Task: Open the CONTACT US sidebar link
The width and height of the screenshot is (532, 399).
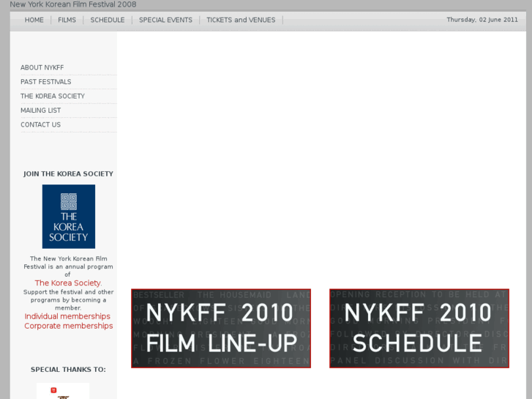Action: (41, 124)
